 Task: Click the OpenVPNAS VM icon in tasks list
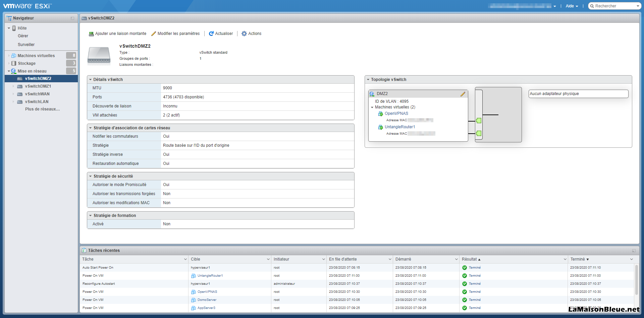[x=194, y=292]
